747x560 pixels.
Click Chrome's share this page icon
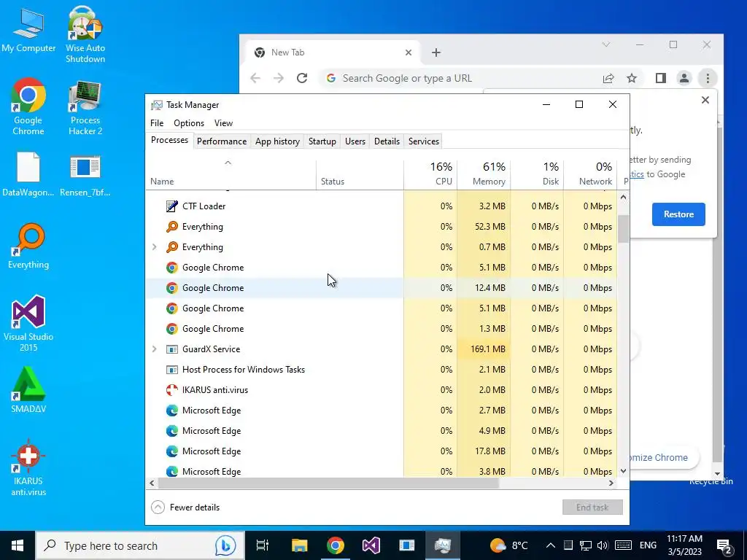click(608, 78)
